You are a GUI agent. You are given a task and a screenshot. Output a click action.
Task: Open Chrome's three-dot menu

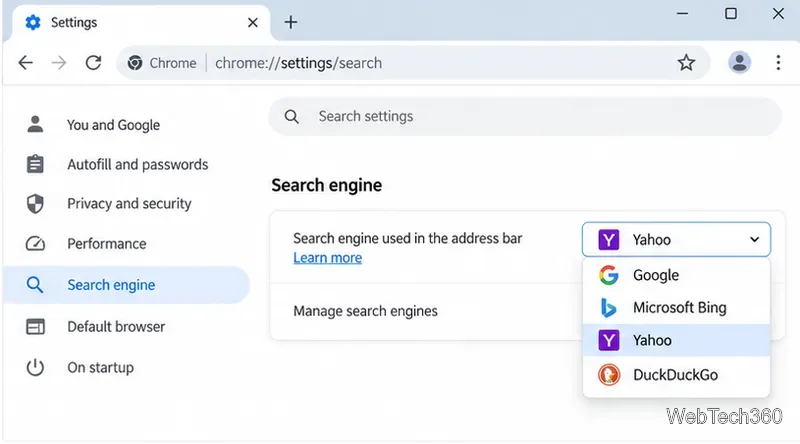tap(778, 63)
